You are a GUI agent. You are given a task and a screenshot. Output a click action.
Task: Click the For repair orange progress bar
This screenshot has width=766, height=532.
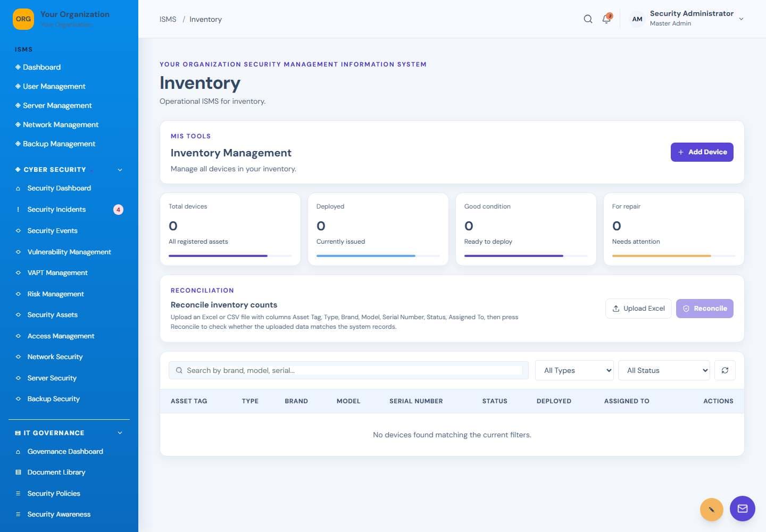click(673, 256)
